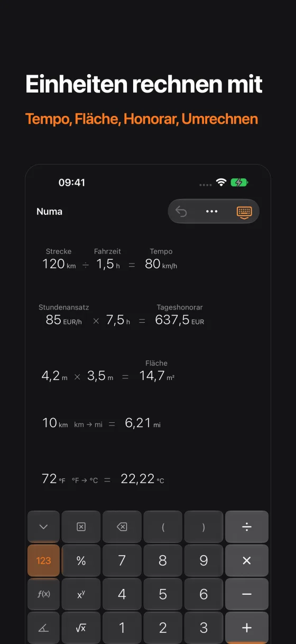Tap the opening parenthesis key
Image resolution: width=296 pixels, height=644 pixels.
click(x=163, y=527)
